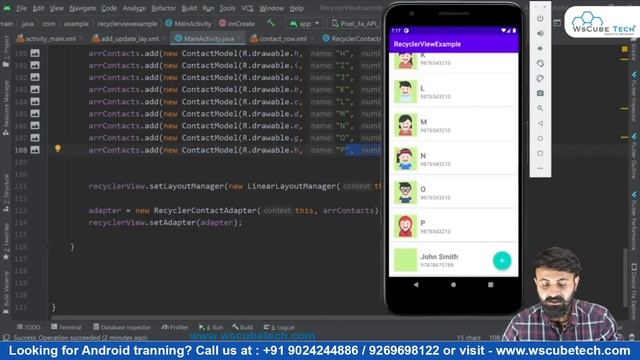640x360 pixels.
Task: Click gutter drawable icon on line 104
Action: coord(35,101)
